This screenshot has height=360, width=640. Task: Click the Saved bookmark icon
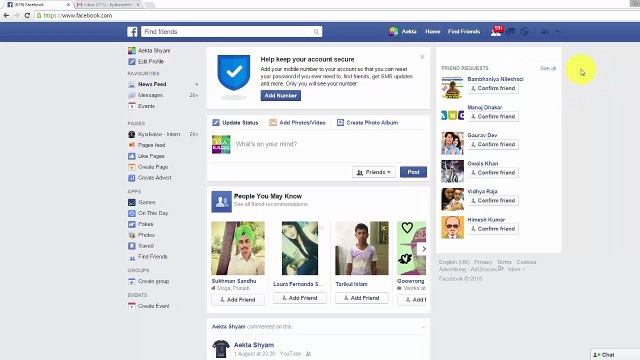[x=131, y=246]
